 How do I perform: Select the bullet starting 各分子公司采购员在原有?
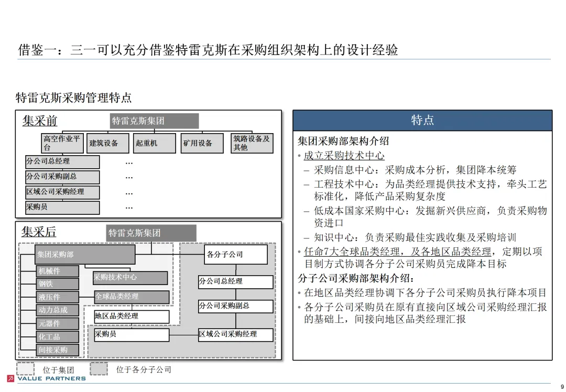tap(425, 313)
